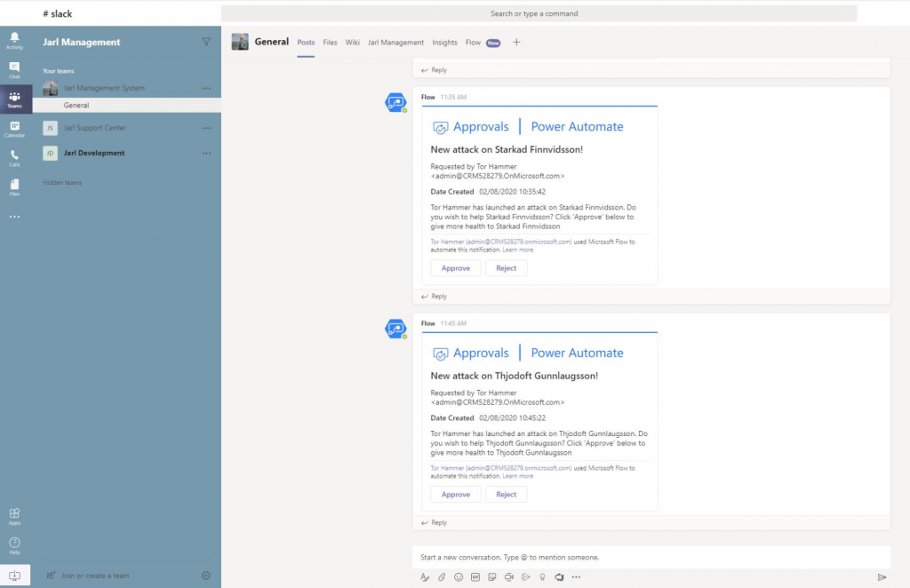Open the Calls icon
910x588 pixels.
pos(14,158)
